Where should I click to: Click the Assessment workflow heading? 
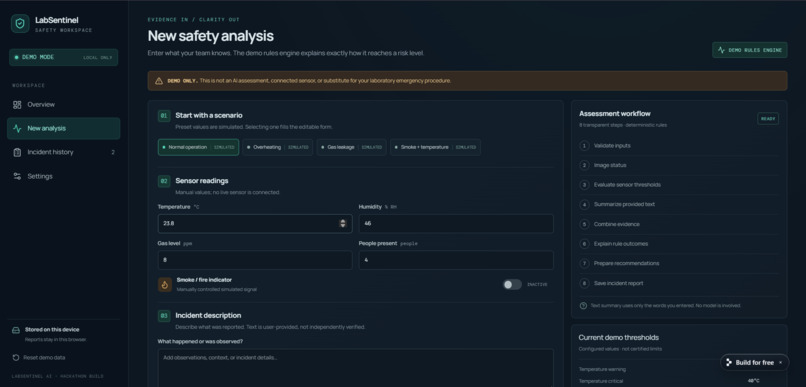[x=615, y=114]
